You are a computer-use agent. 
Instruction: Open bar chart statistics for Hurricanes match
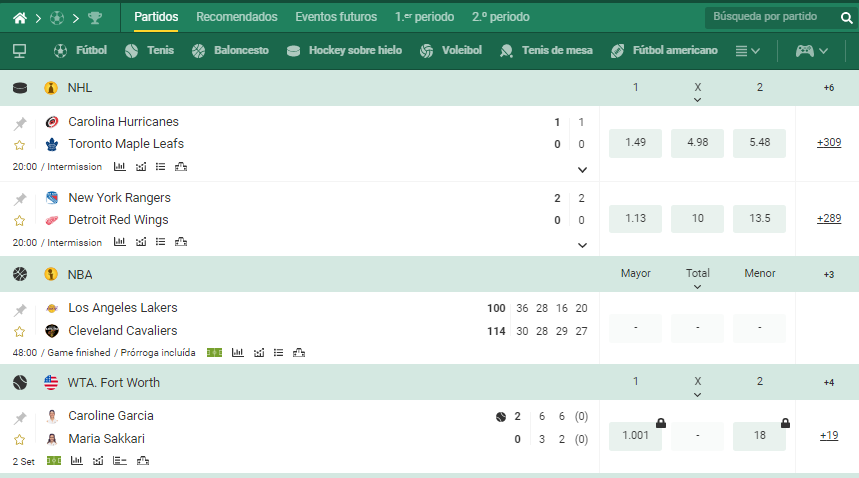(x=119, y=166)
